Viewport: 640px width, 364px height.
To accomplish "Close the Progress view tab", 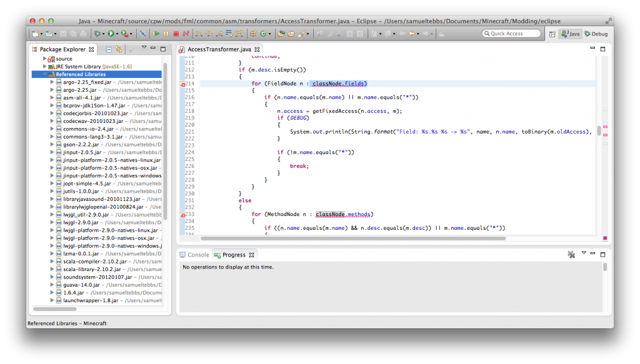I will [251, 255].
